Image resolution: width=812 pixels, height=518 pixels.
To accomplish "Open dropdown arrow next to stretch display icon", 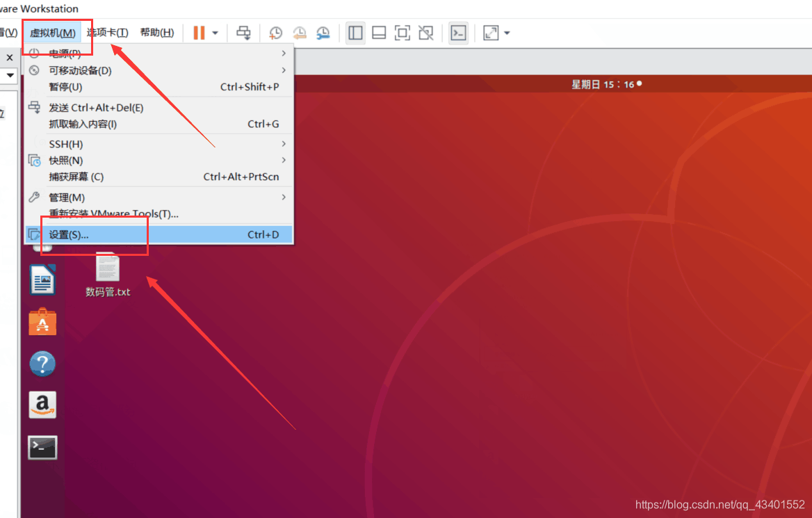I will click(507, 33).
